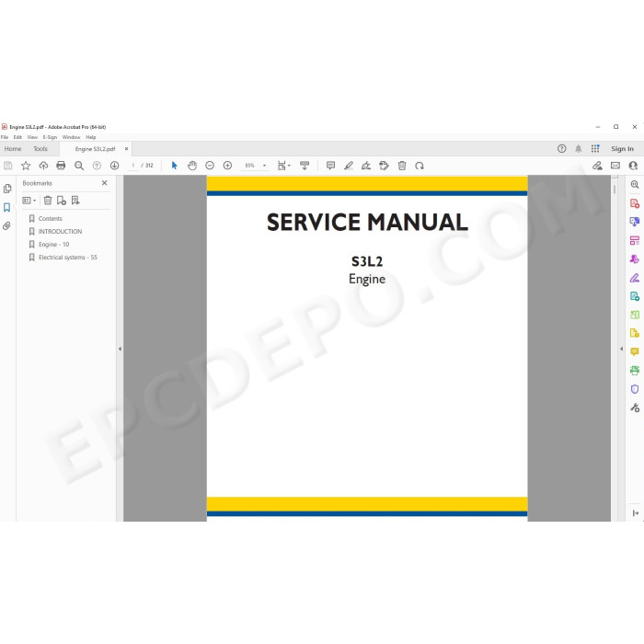Screen dimensions: 644x644
Task: Open the Protect shield tool
Action: click(635, 389)
